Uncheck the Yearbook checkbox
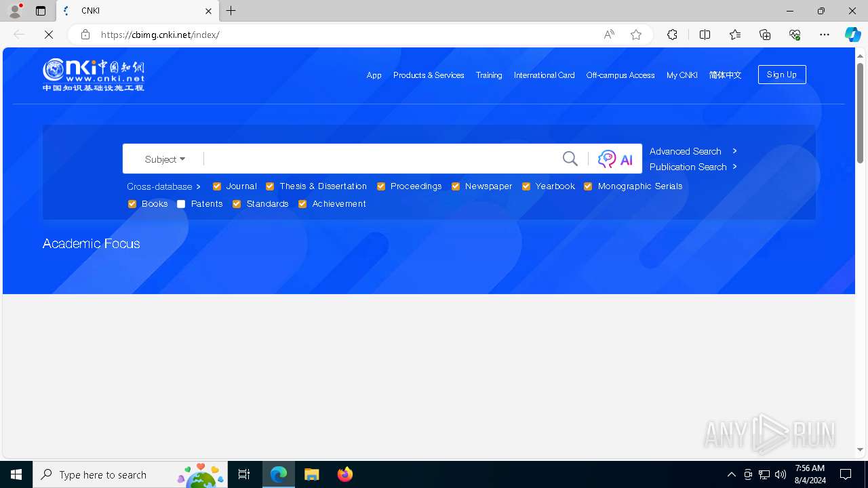 click(526, 186)
